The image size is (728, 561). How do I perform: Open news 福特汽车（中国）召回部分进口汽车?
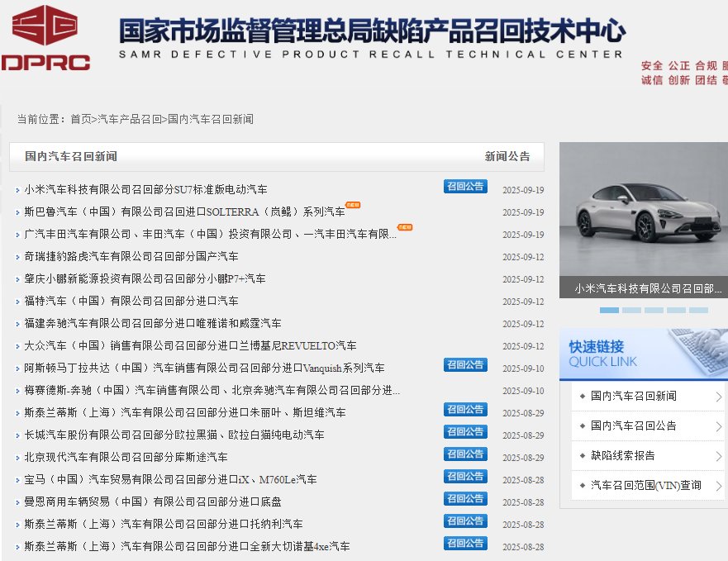coord(131,301)
